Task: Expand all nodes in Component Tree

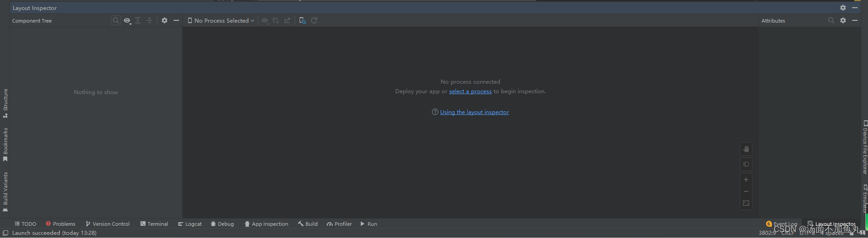Action: click(x=138, y=20)
